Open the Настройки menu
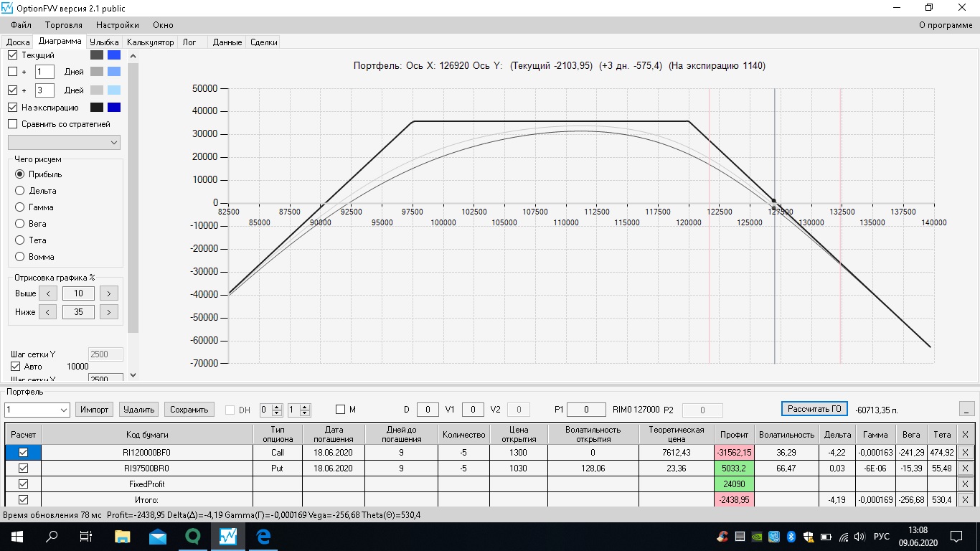The width and height of the screenshot is (980, 551). coord(118,25)
